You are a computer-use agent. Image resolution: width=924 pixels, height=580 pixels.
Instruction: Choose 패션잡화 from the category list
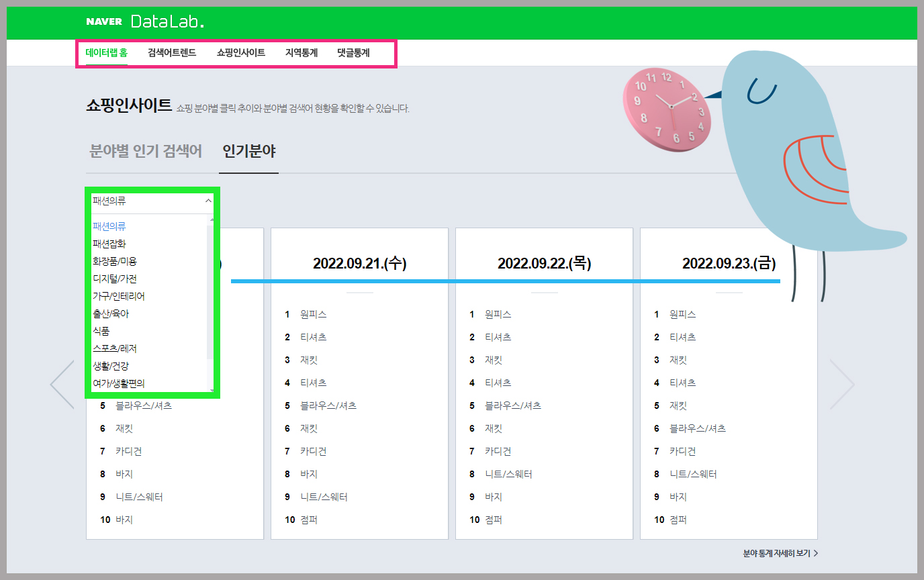point(109,244)
